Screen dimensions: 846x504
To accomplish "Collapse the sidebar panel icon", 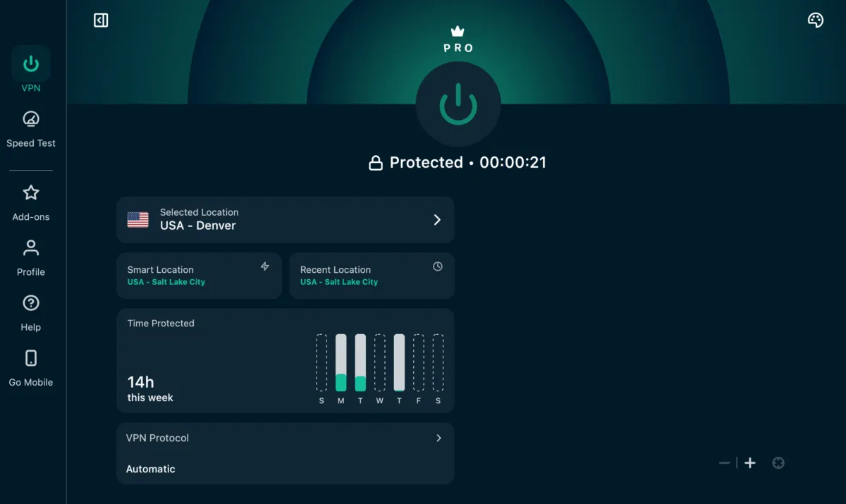I will coord(101,20).
